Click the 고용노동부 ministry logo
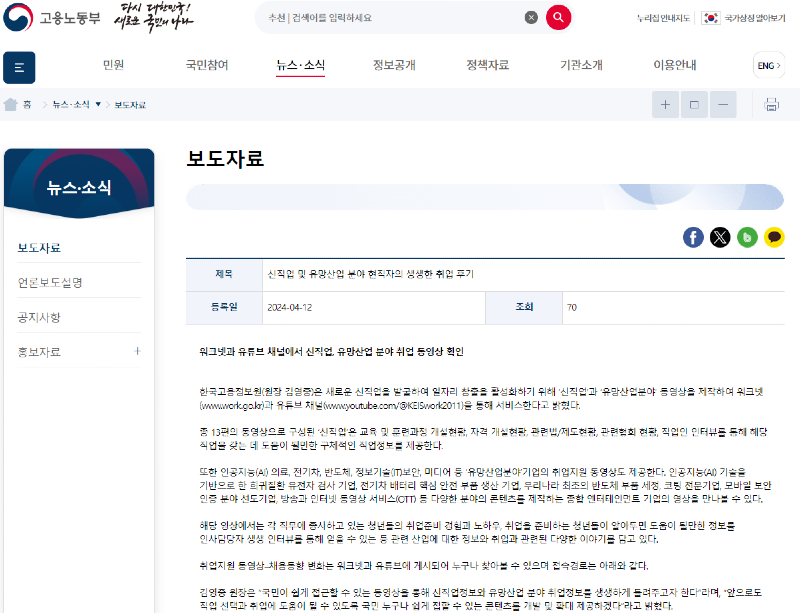This screenshot has width=800, height=613. click(52, 17)
